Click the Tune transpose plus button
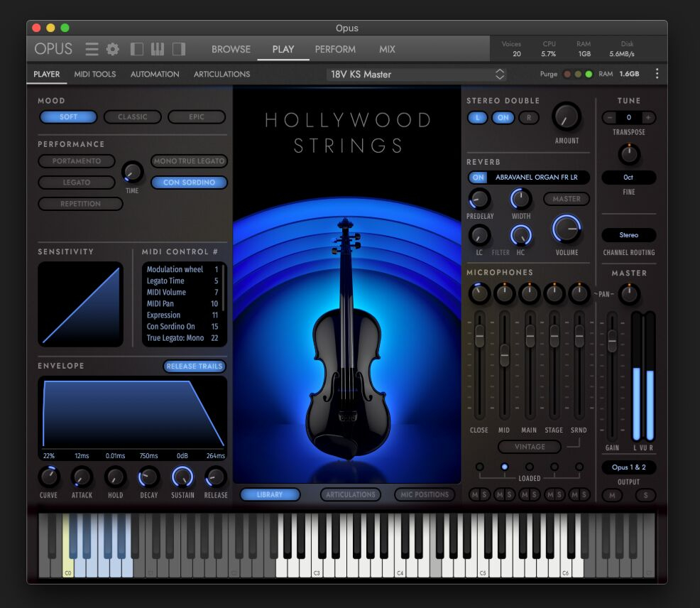 click(647, 117)
